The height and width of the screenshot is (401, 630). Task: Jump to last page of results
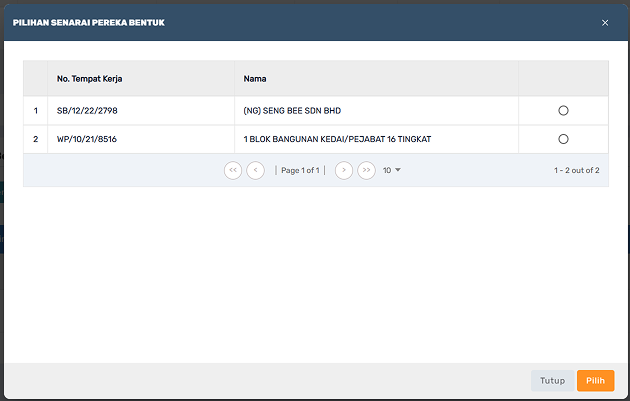(x=366, y=170)
